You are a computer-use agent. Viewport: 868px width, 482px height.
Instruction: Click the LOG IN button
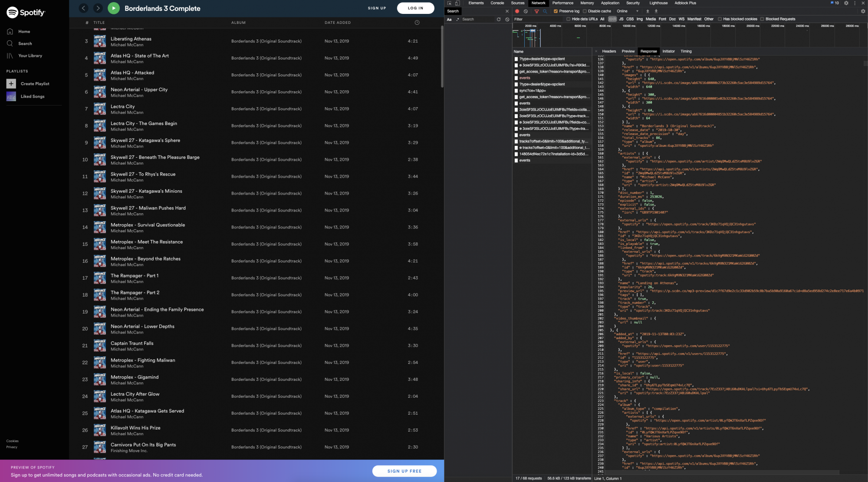[x=415, y=8]
